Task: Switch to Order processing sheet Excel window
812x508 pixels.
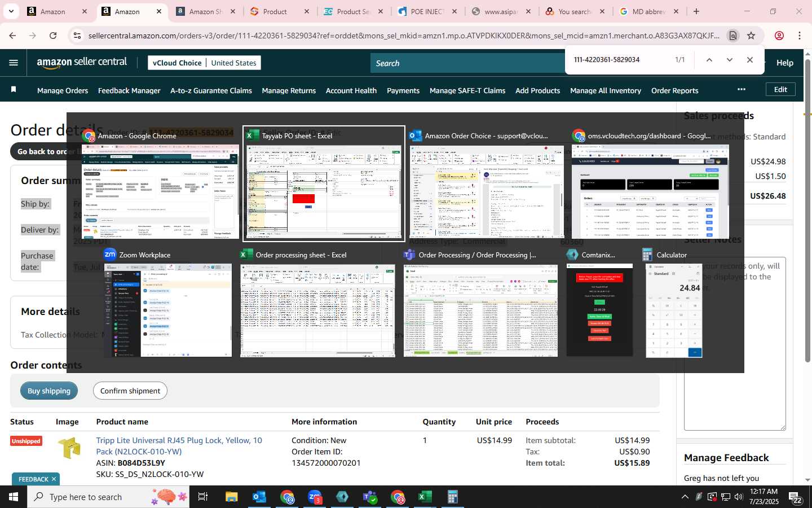Action: click(x=318, y=303)
